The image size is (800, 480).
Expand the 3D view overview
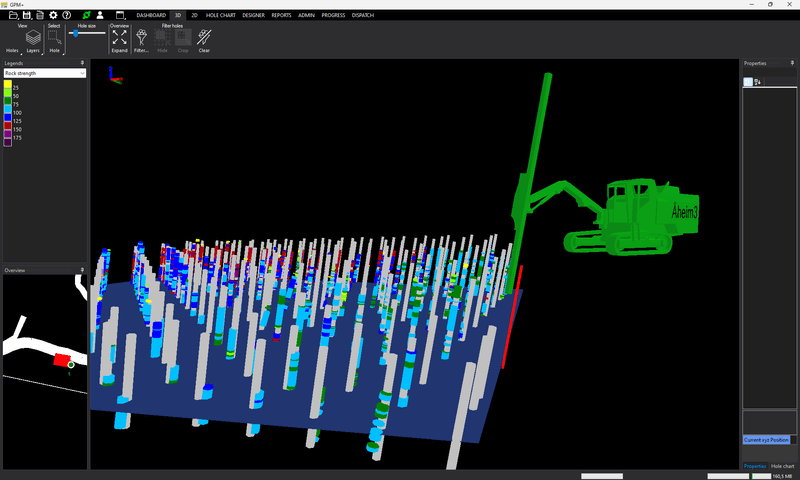[119, 41]
